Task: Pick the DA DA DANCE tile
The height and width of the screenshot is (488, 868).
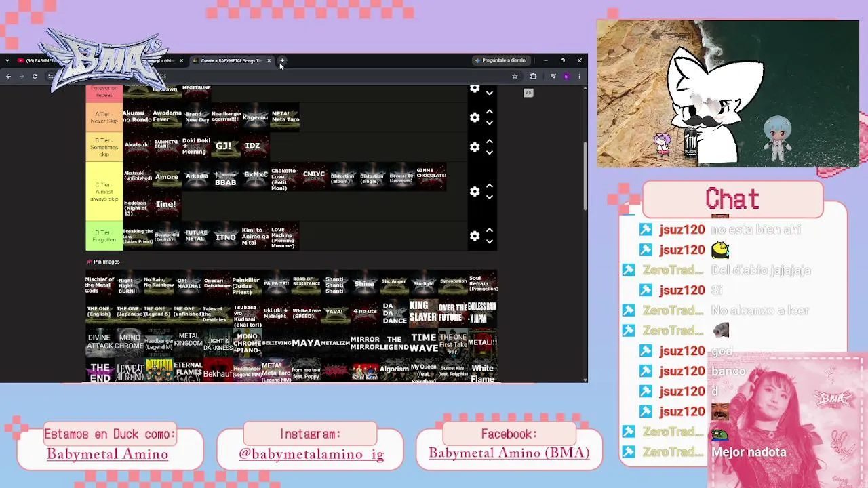Action: (x=394, y=312)
